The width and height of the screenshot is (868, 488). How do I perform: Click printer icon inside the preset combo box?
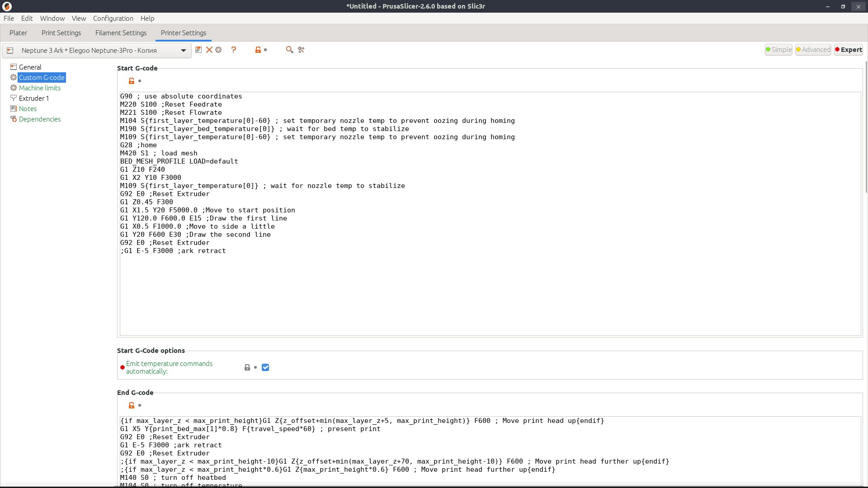[10, 50]
